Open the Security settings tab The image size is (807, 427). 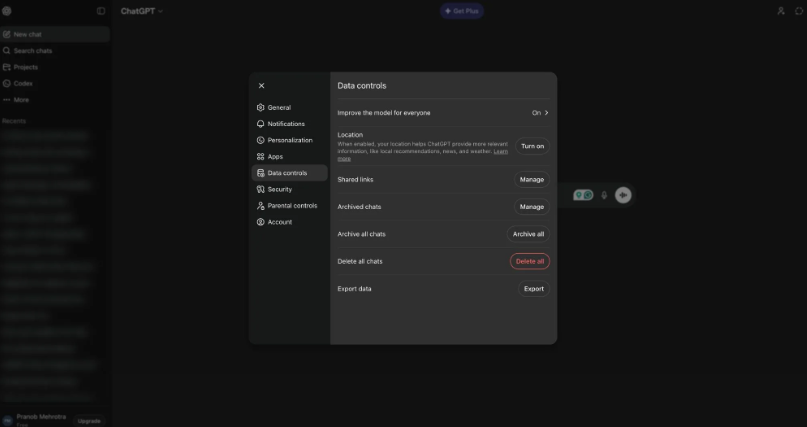pos(279,189)
